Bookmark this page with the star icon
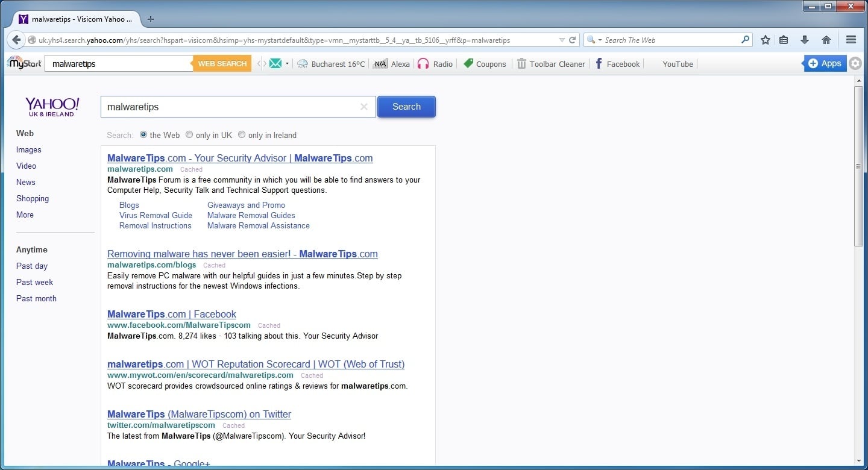 [765, 40]
